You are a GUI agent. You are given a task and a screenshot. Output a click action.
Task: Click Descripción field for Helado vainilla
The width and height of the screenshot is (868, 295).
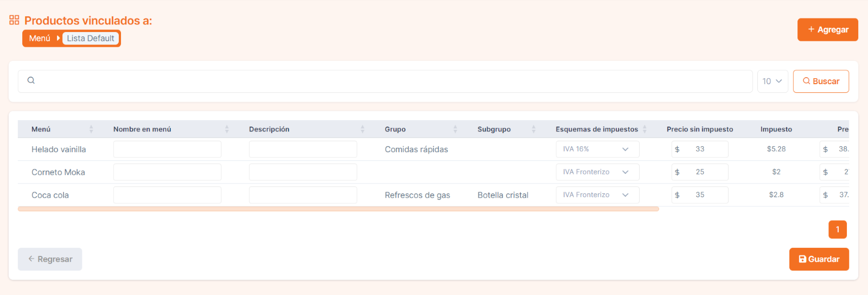303,149
